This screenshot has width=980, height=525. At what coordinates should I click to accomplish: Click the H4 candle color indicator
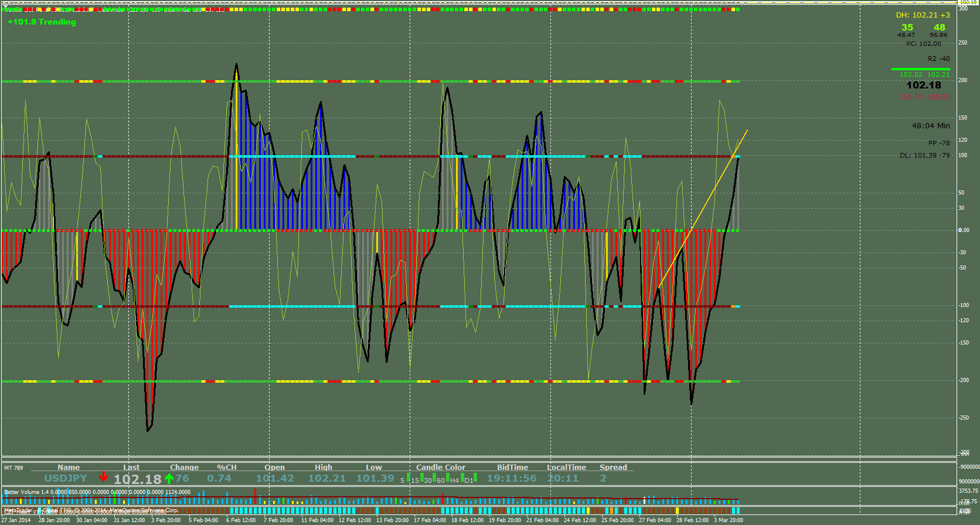click(462, 477)
